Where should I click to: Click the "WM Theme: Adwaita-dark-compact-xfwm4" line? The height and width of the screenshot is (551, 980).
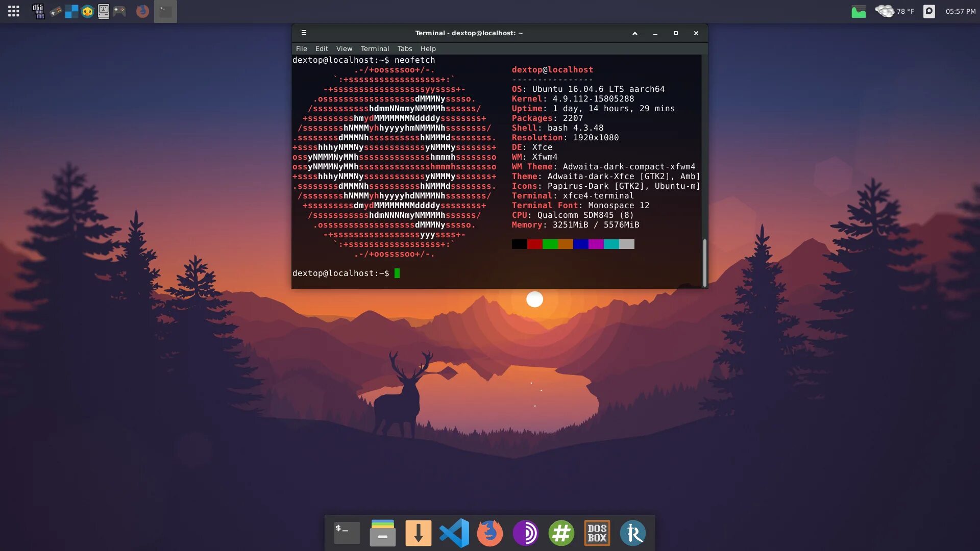[x=603, y=167]
